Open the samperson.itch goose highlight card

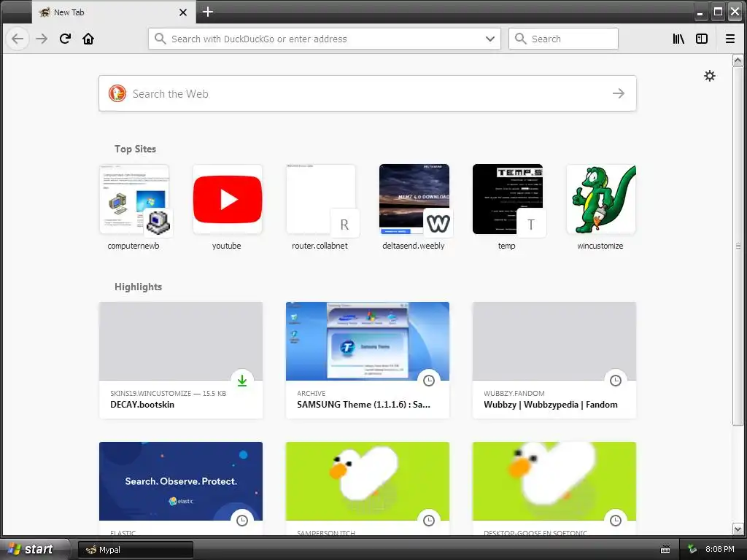click(368, 488)
